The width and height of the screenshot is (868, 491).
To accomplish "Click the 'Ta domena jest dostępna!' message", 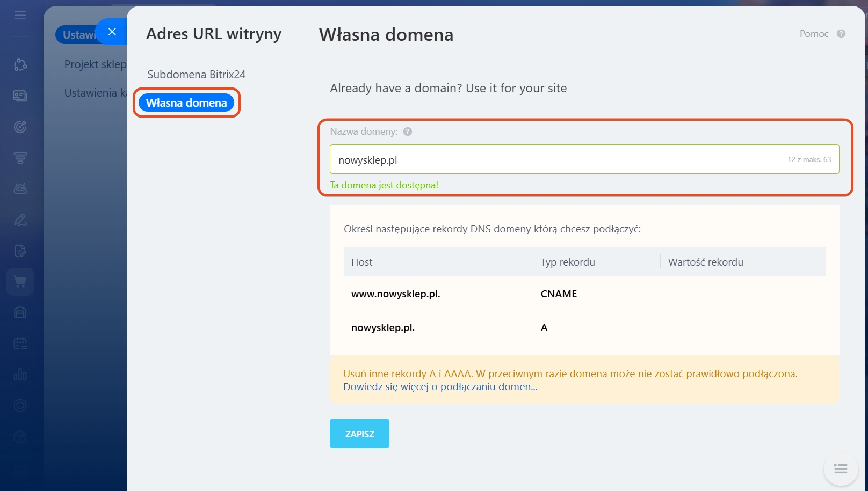I will click(384, 185).
